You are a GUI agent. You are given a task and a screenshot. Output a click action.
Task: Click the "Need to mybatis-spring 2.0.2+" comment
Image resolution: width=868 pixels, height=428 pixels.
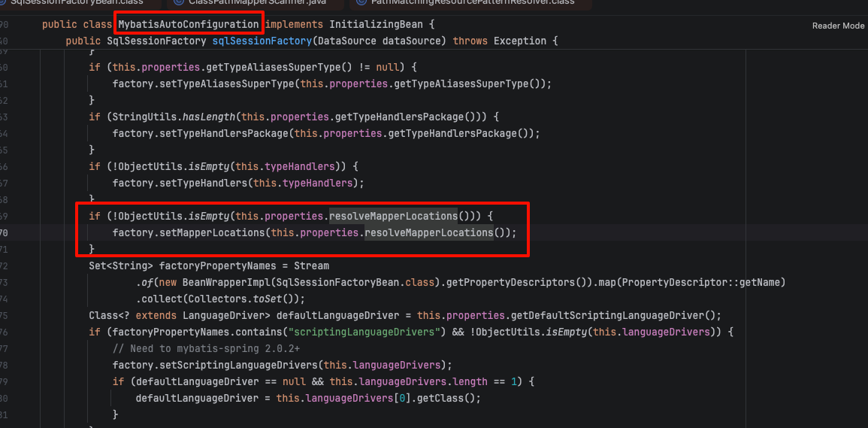click(206, 349)
